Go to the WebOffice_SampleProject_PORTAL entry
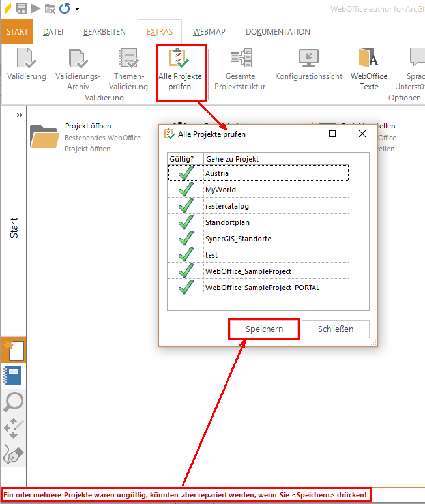The width and height of the screenshot is (425, 504). [276, 288]
